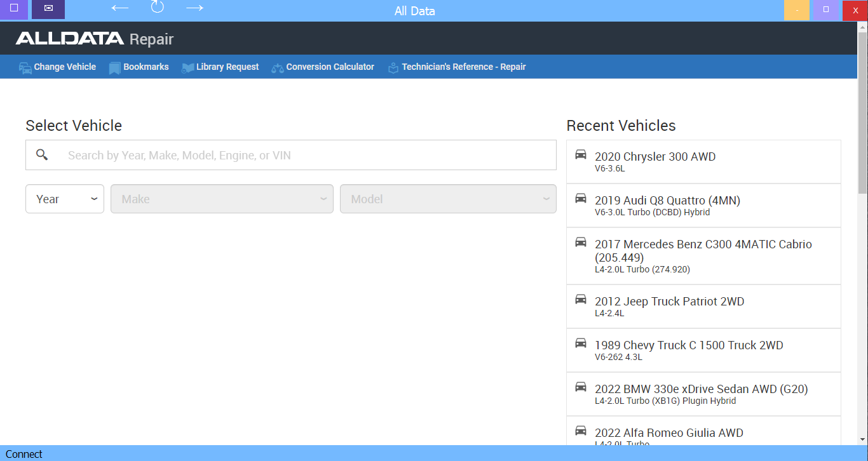Click the ALLDATA Repair logo
The image size is (868, 461).
(93, 38)
